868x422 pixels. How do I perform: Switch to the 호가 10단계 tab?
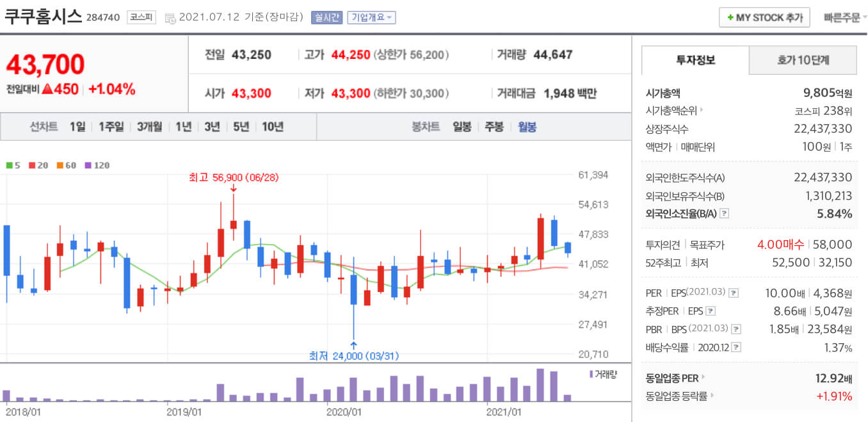[803, 60]
